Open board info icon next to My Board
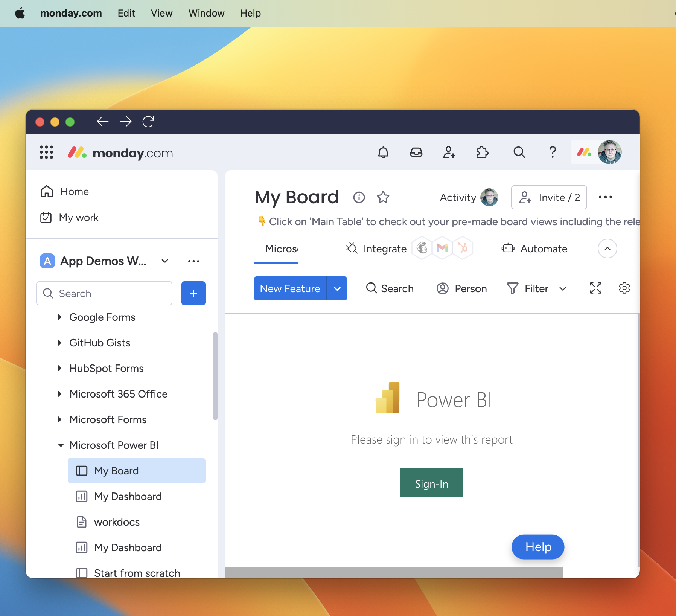 coord(359,197)
